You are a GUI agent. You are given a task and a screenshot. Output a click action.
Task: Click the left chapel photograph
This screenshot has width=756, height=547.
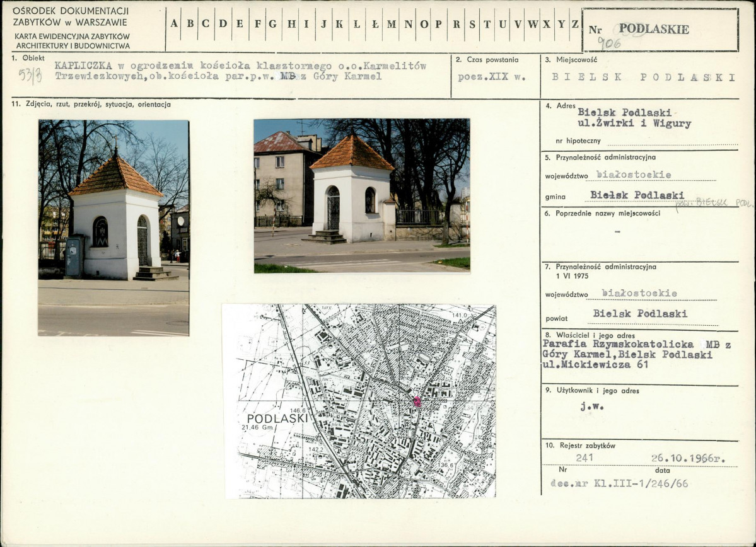click(x=113, y=228)
